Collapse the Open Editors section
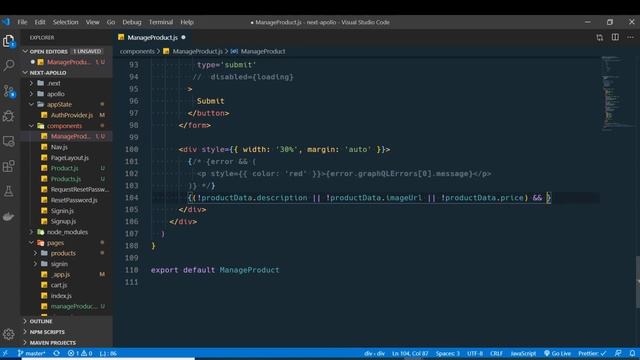 (x=48, y=51)
